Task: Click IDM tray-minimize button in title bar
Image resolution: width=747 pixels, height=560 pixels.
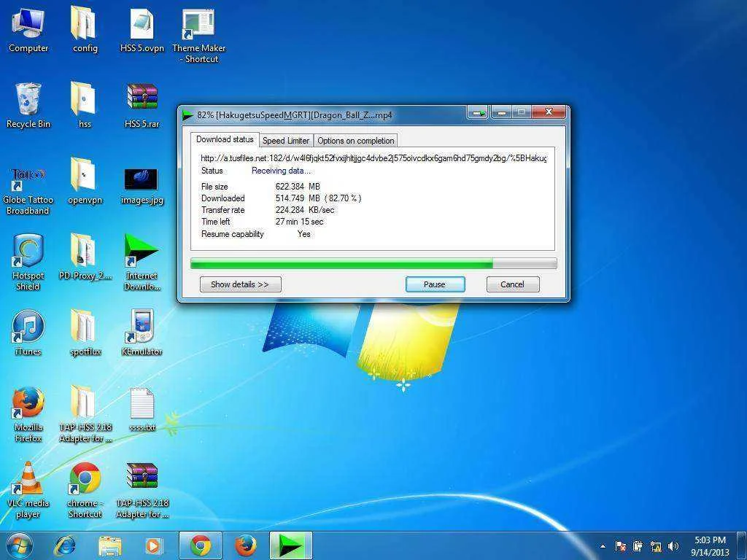Action: (x=477, y=112)
